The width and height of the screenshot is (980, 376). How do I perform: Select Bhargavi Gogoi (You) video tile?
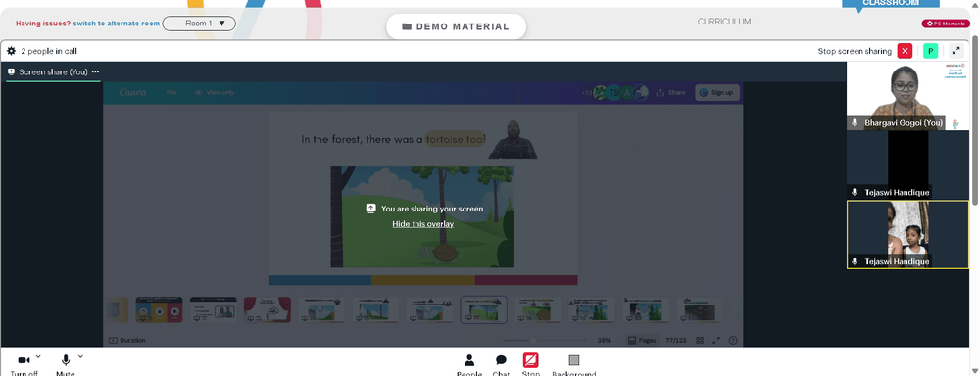[907, 96]
